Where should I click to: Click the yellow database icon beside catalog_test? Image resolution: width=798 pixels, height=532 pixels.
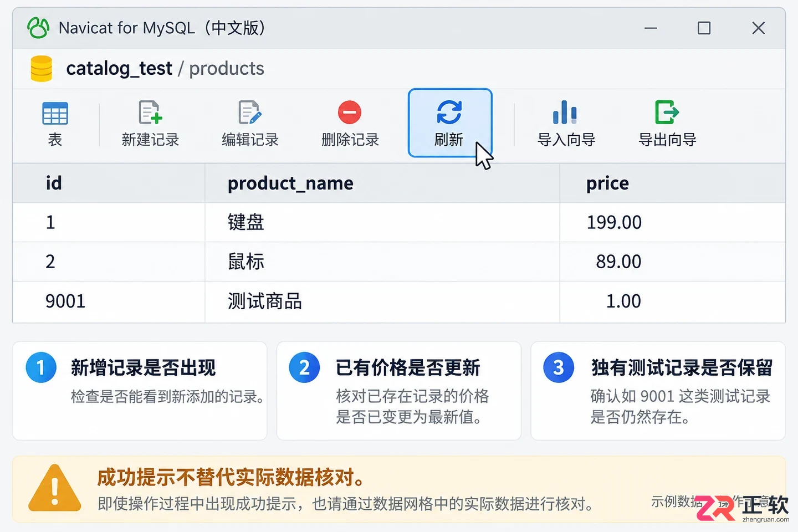(x=42, y=69)
